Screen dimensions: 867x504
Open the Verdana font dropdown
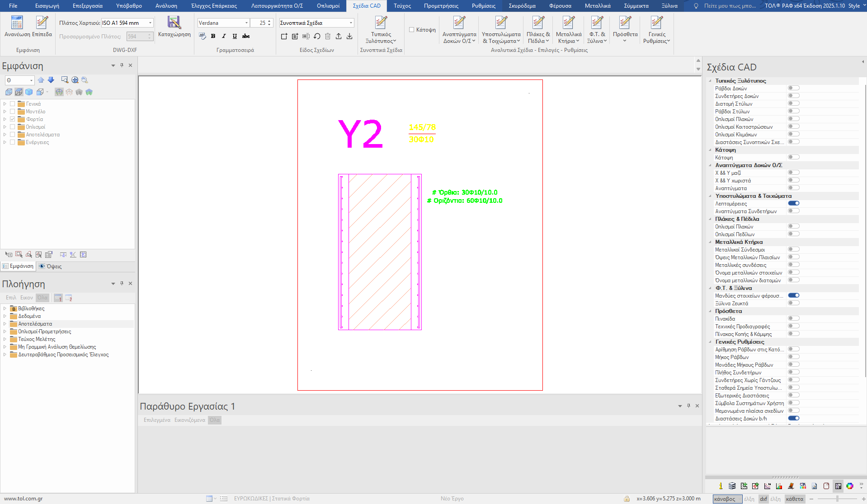[x=246, y=23]
